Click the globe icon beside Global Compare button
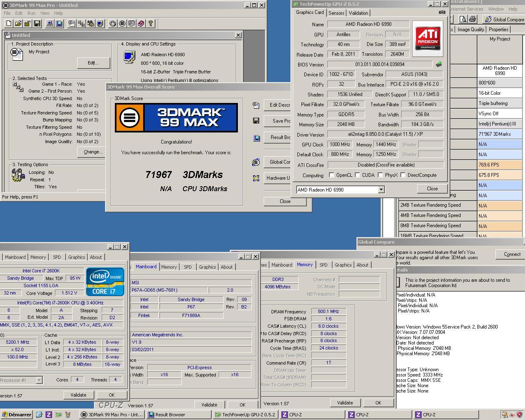 256,162
